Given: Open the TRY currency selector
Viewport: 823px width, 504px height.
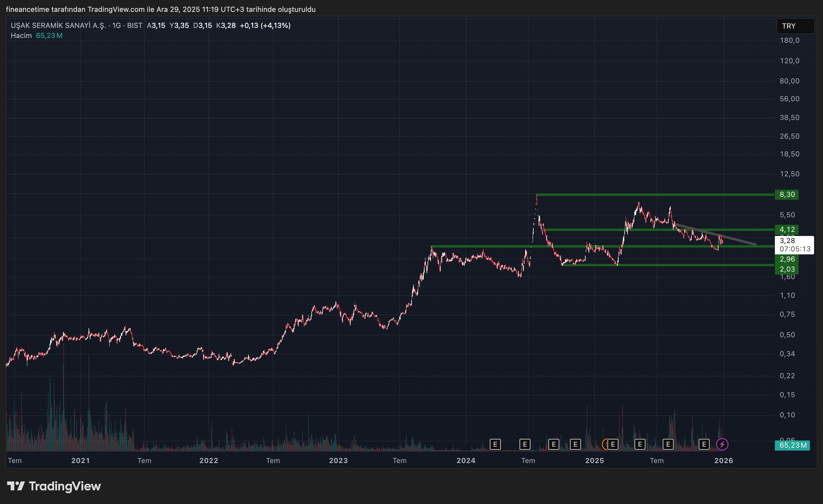Looking at the screenshot, I should pos(795,26).
